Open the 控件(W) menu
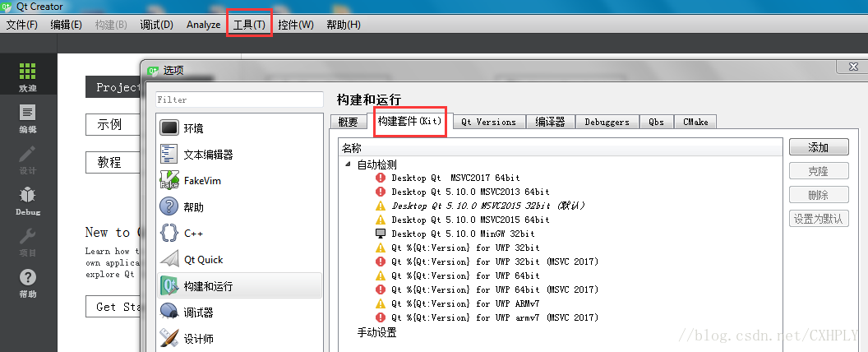This screenshot has width=868, height=352. coord(296,25)
